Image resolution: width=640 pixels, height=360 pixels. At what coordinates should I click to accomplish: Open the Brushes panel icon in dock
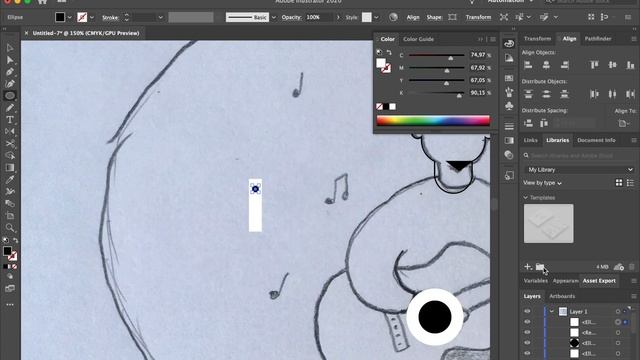pos(509,92)
